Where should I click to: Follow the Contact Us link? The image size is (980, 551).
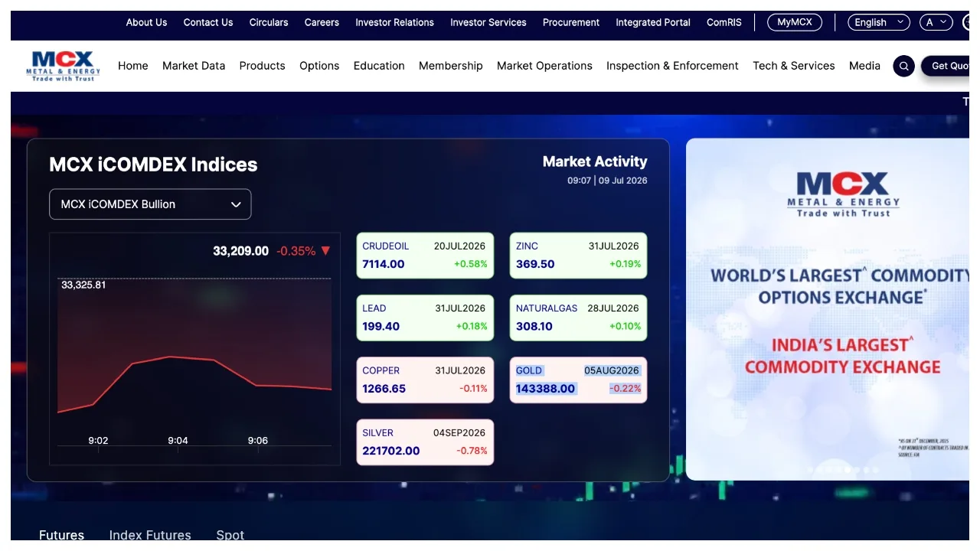[208, 22]
